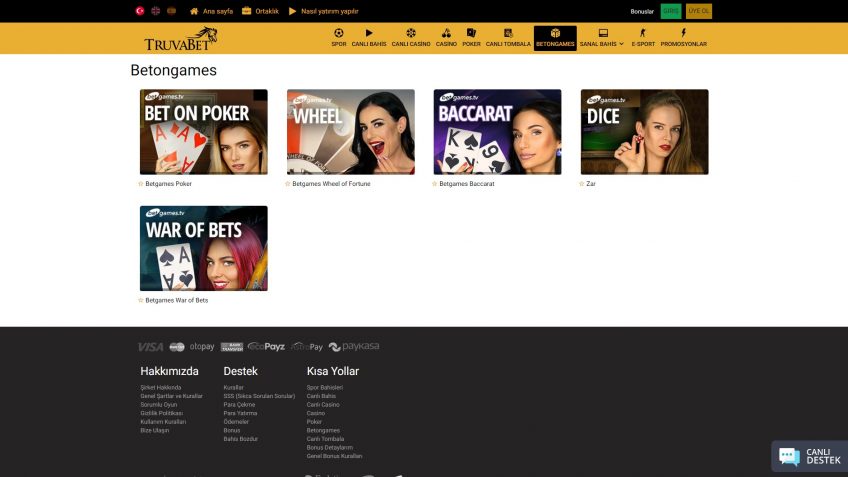The width and height of the screenshot is (848, 477).
Task: Open the Ana sayfa home link
Action: coord(211,11)
